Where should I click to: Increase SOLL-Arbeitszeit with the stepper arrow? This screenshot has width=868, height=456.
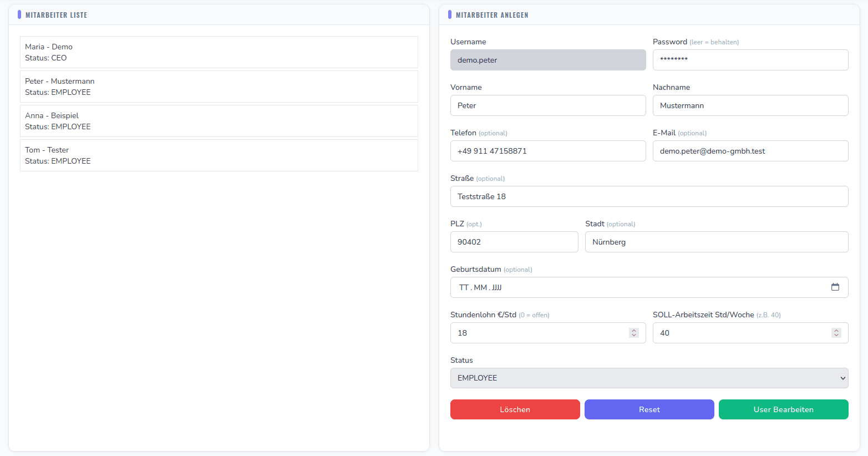(836, 330)
